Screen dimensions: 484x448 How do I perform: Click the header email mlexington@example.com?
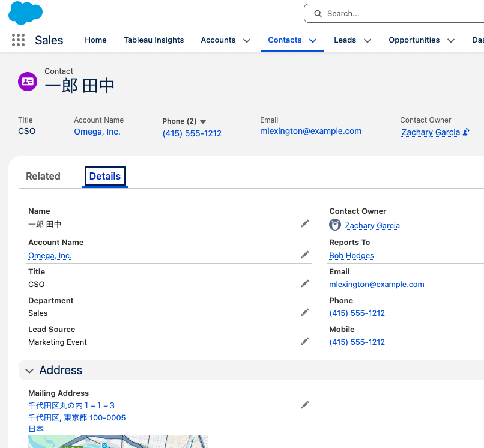click(310, 132)
